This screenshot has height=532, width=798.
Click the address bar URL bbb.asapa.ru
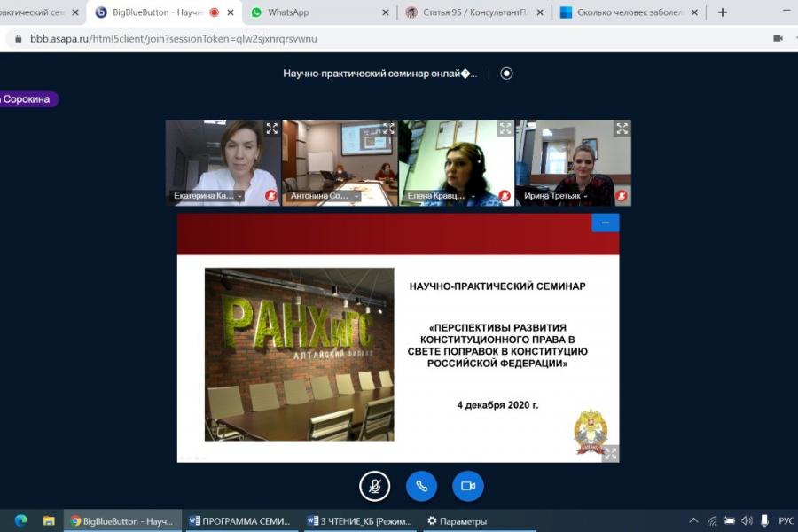(x=173, y=39)
